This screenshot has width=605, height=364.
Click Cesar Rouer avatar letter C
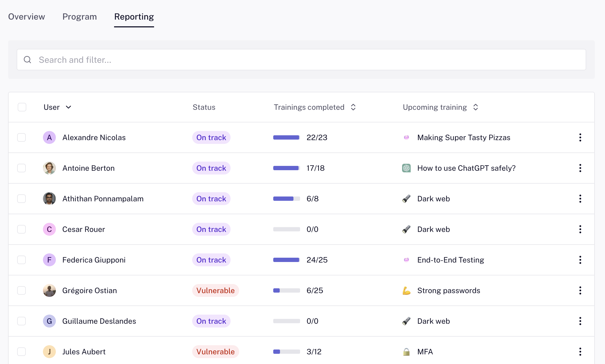click(49, 229)
